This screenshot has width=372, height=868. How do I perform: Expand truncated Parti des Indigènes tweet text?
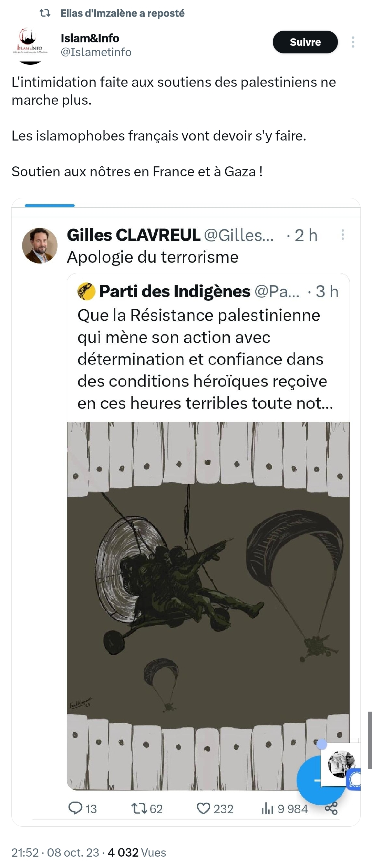pos(205,359)
